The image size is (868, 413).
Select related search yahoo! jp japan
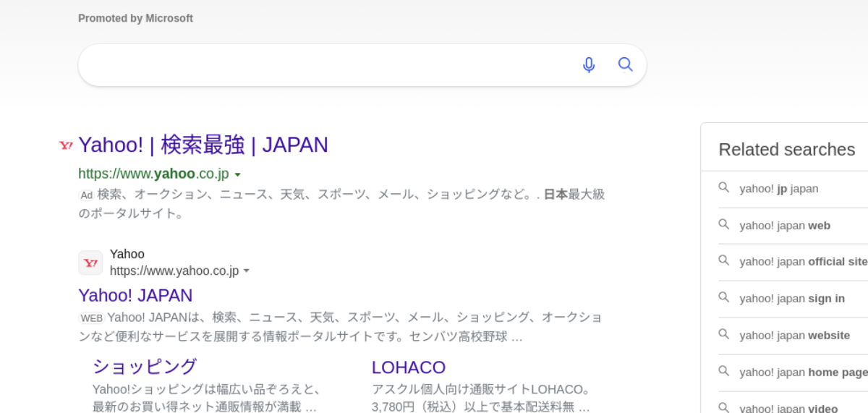click(x=779, y=189)
